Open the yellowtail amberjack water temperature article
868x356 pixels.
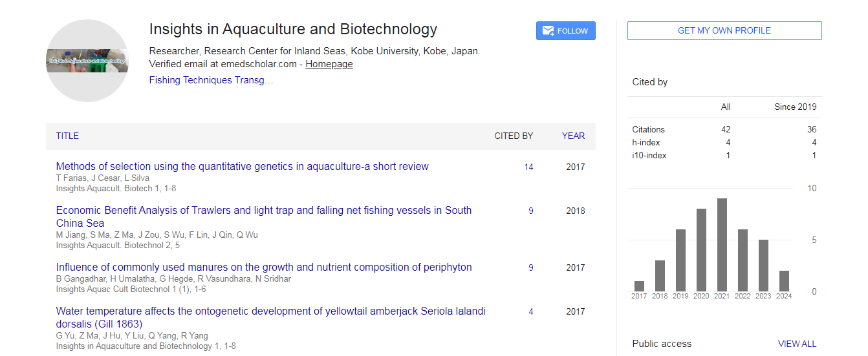pos(270,311)
